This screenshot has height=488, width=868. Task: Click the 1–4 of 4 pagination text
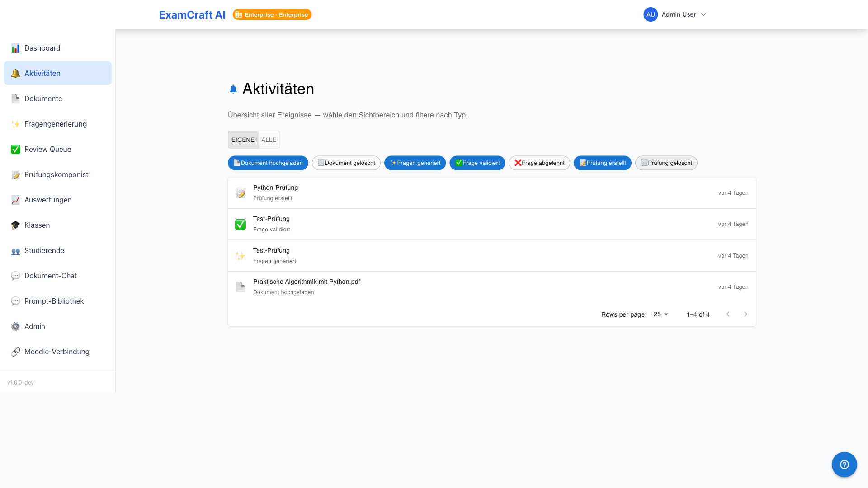[x=698, y=314]
